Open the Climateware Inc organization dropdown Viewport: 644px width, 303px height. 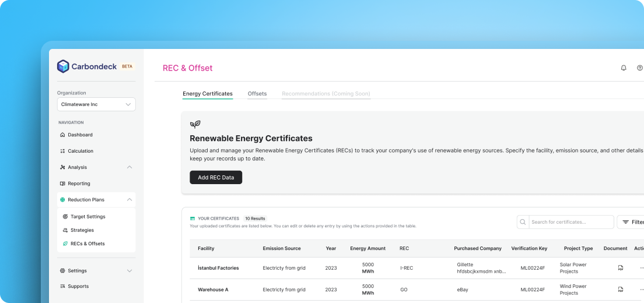(x=96, y=104)
